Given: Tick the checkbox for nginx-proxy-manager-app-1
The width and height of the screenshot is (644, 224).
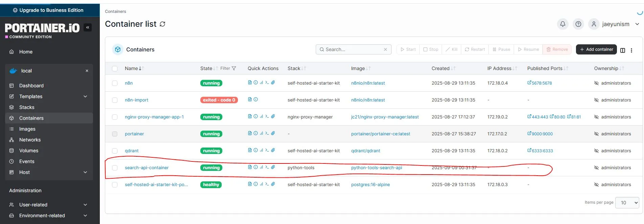Looking at the screenshot, I should pos(115,117).
